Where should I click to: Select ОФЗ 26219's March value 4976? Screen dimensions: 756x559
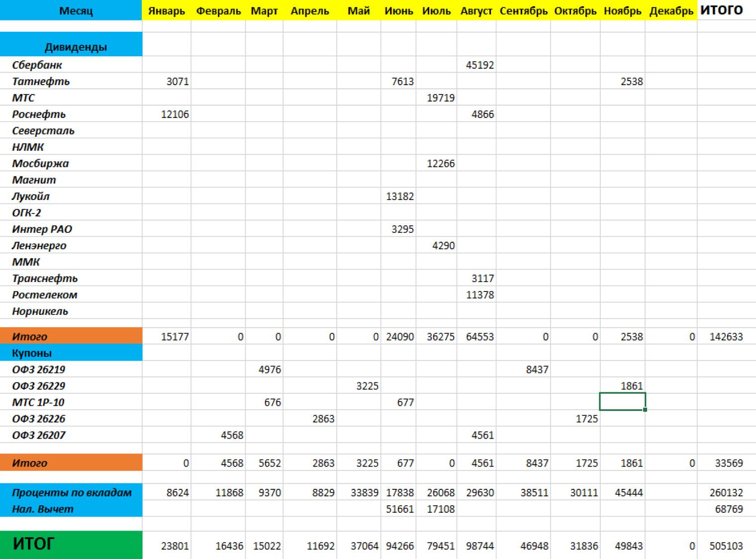tap(270, 369)
